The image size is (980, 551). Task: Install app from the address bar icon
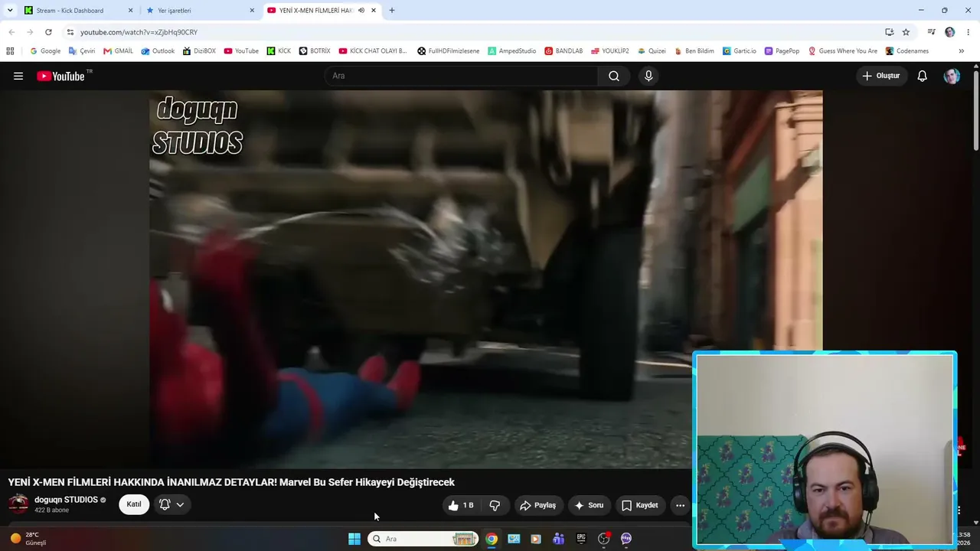(889, 32)
